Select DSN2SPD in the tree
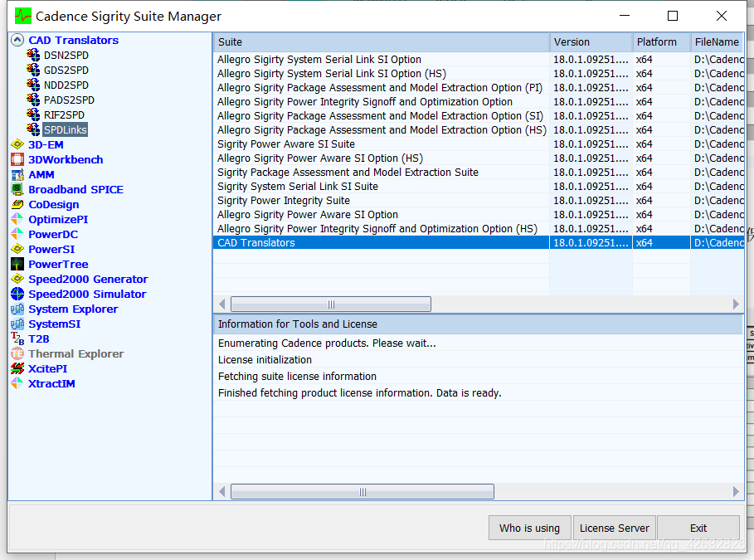754x560 pixels. (x=66, y=55)
